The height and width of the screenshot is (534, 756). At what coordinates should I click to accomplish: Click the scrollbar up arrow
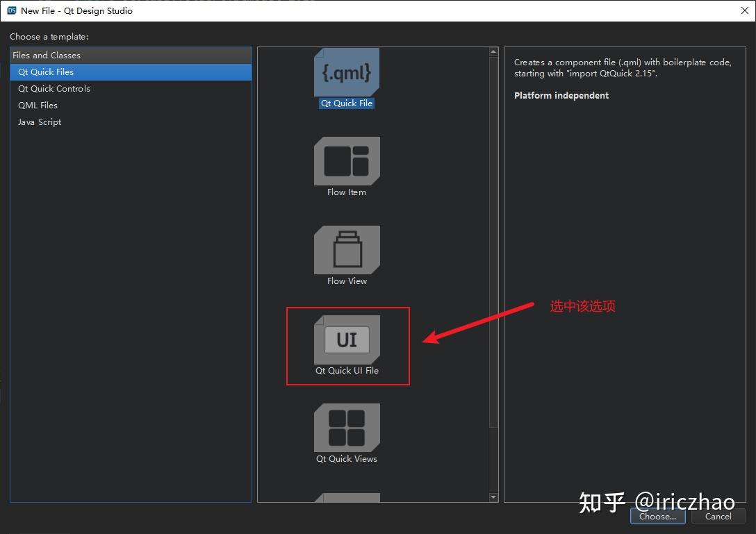pos(493,50)
